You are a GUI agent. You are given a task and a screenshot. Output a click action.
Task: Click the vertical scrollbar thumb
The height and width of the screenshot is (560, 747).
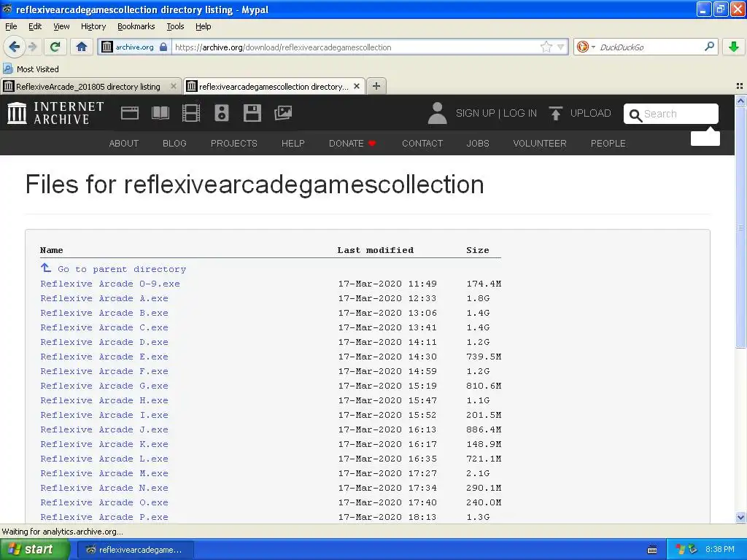click(x=740, y=227)
